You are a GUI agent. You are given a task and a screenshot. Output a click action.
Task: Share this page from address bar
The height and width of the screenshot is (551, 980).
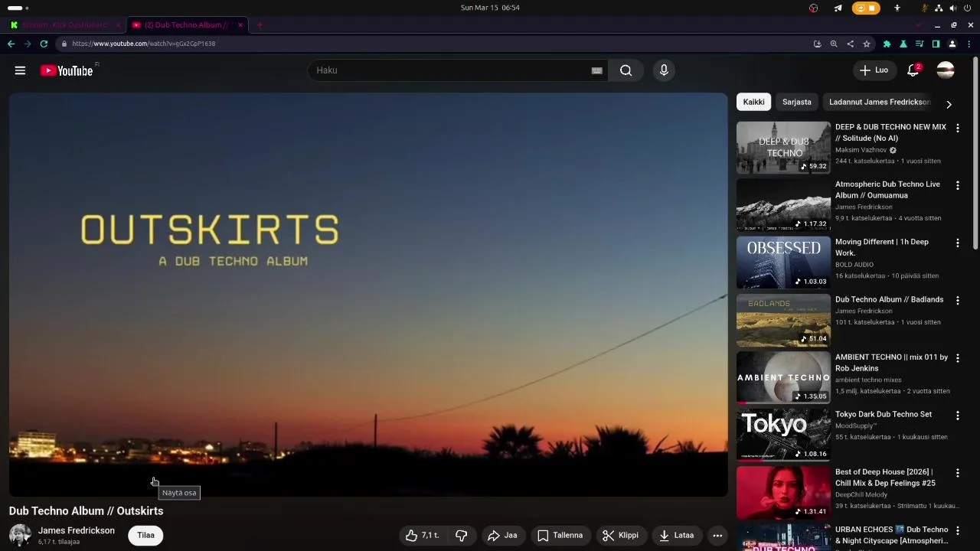(850, 44)
